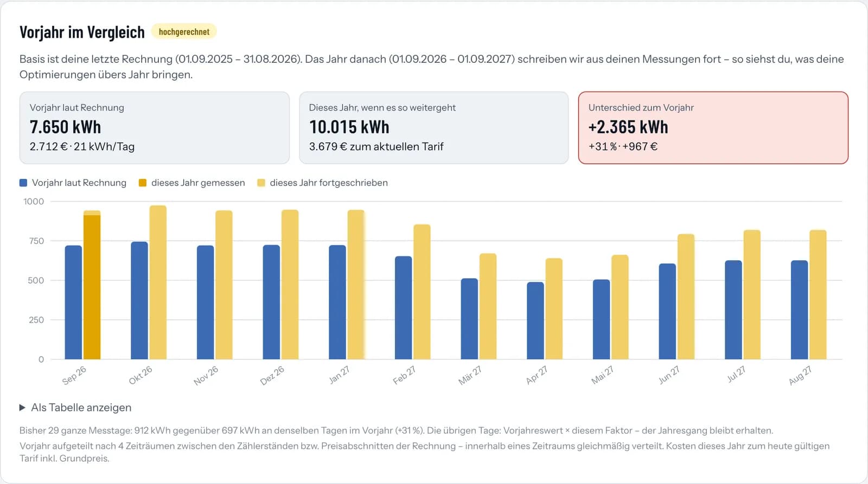The width and height of the screenshot is (868, 484).
Task: Click the yellow projected bar for Dez 26
Action: point(290,285)
